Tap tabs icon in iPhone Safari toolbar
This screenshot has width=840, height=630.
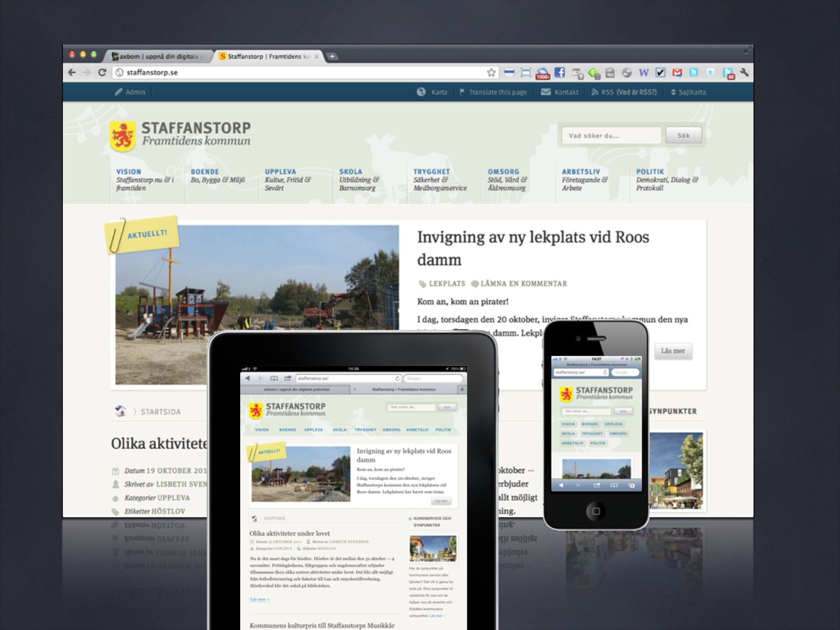coord(632,485)
